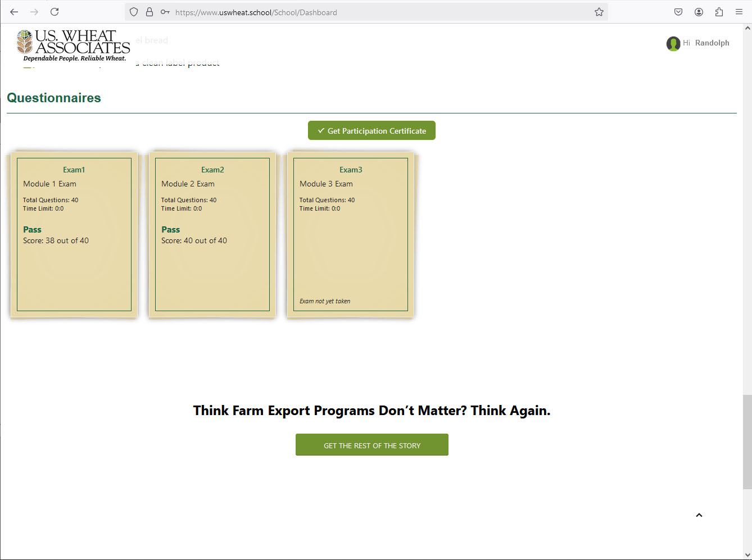The image size is (752, 560).
Task: Click the scroll-to-top chevron arrow
Action: pyautogui.click(x=699, y=515)
